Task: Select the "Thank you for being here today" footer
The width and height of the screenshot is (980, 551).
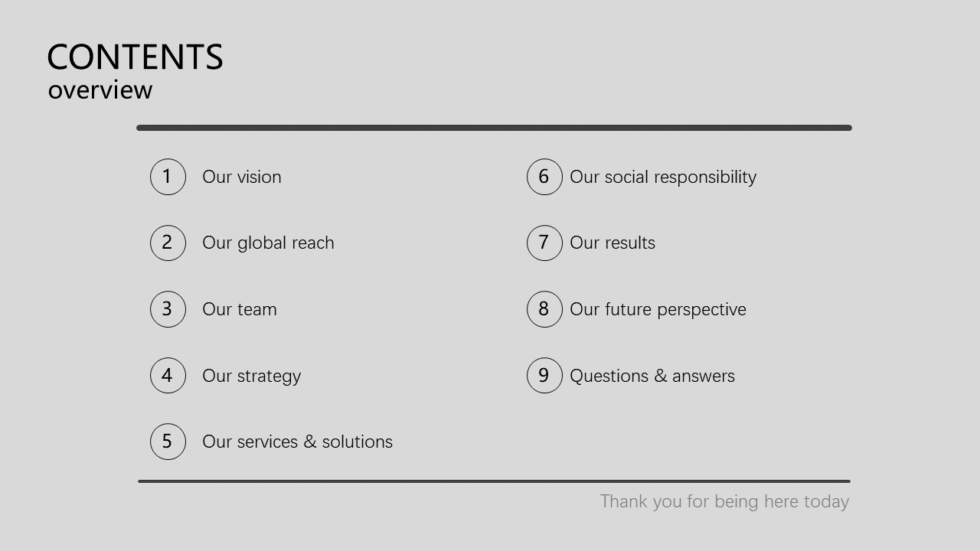Action: (724, 501)
